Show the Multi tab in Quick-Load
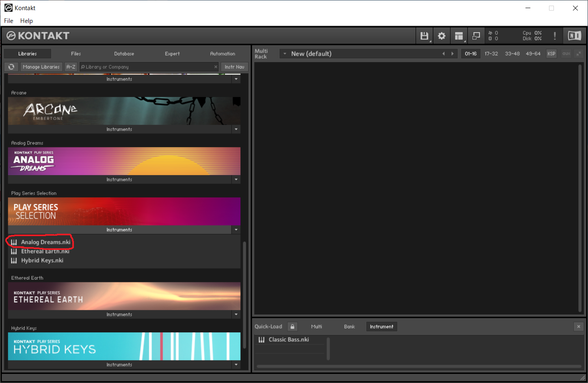Image resolution: width=588 pixels, height=383 pixels. (x=316, y=327)
